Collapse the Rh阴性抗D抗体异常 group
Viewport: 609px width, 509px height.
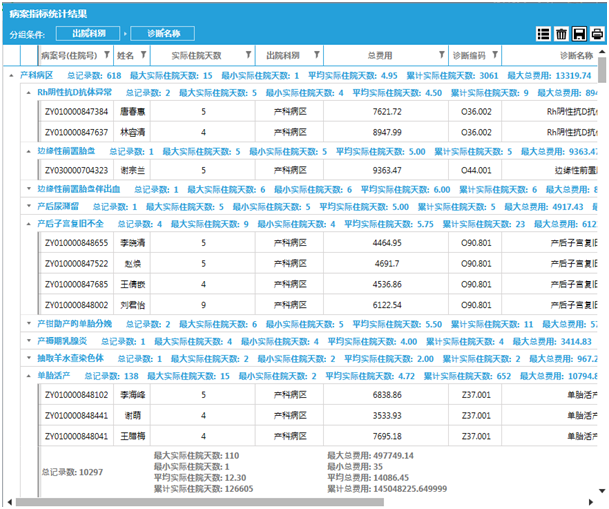point(29,93)
